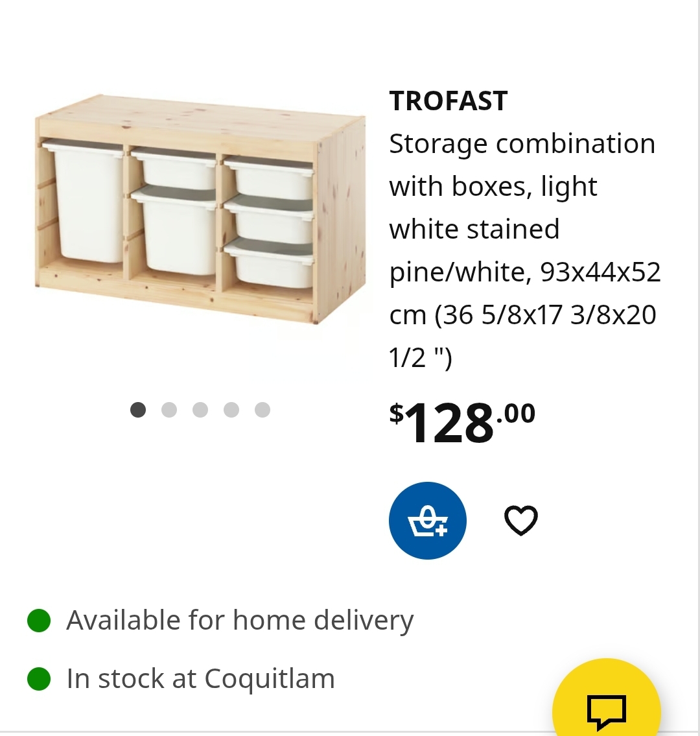Click green status dot beside Coquitlam stock
Viewport: 700px width, 736px height.
(x=39, y=679)
